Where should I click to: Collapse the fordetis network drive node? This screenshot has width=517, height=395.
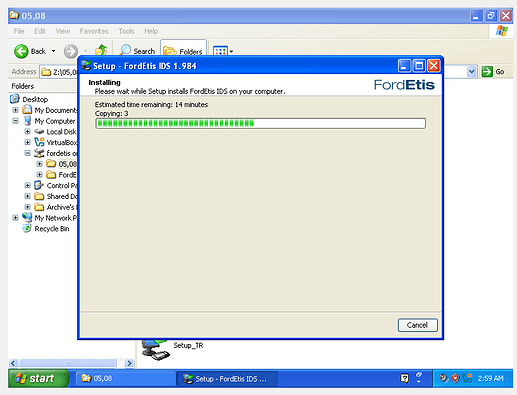(28, 153)
